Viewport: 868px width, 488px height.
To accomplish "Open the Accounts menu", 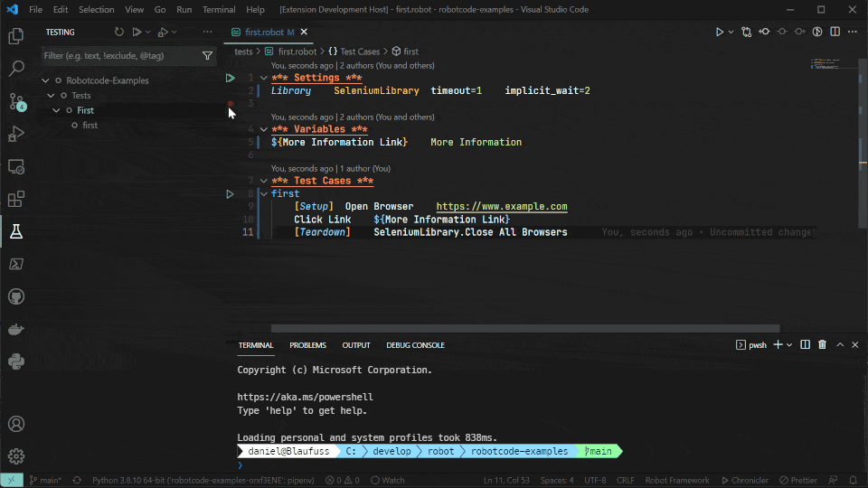I will pyautogui.click(x=16, y=424).
